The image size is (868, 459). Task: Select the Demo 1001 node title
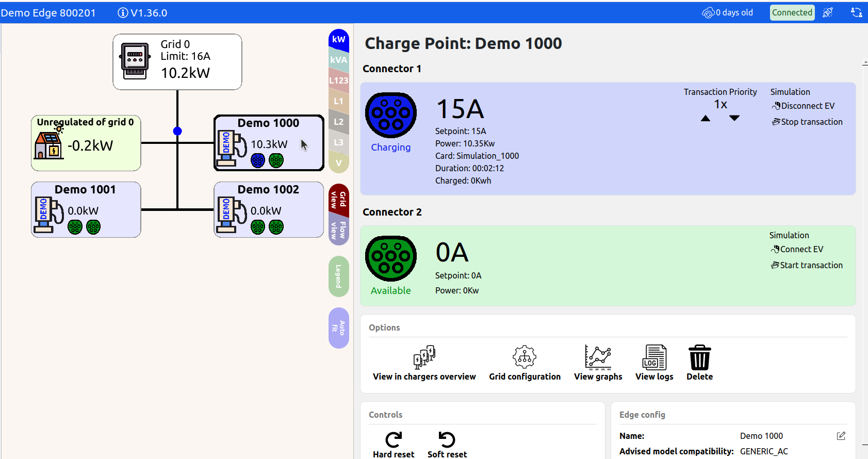click(x=85, y=189)
